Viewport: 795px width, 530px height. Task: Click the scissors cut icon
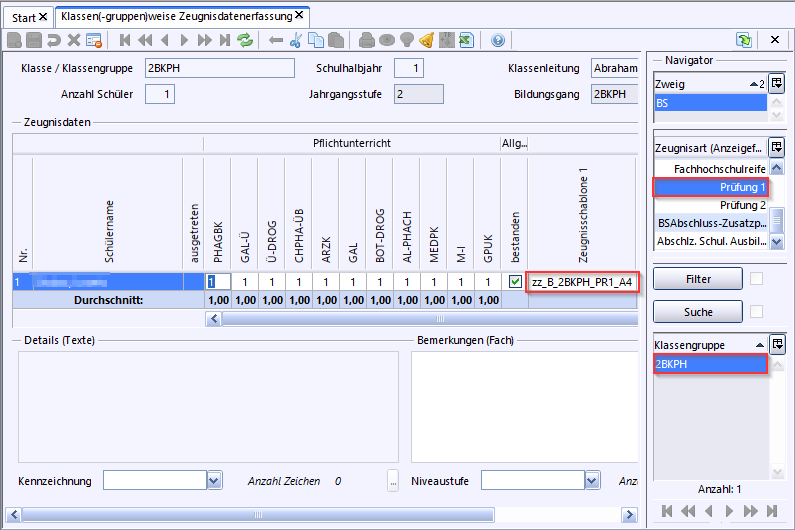point(296,40)
